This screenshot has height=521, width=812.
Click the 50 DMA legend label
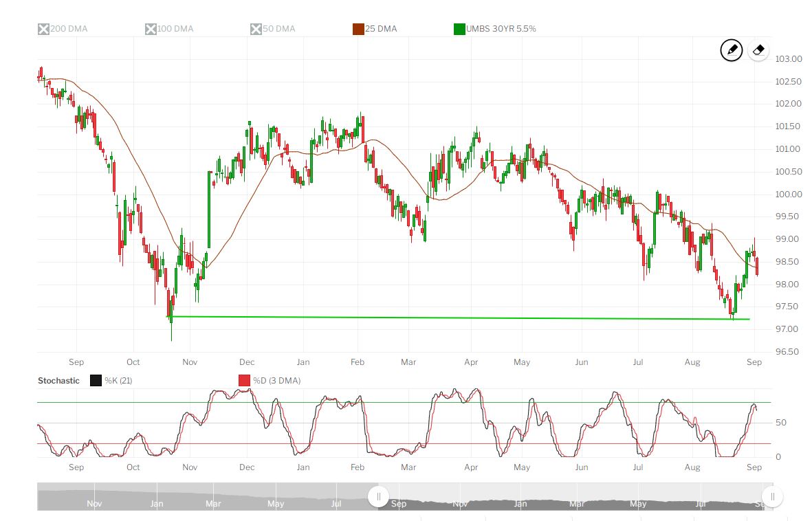(x=279, y=29)
